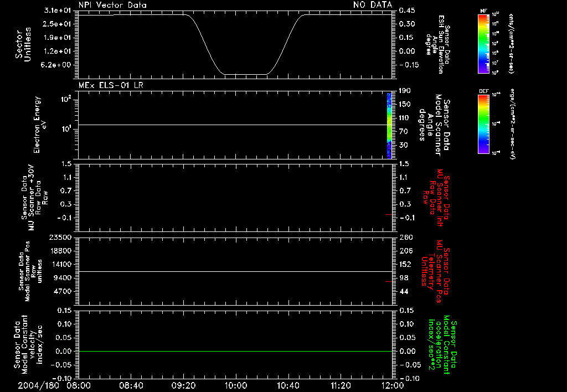This screenshot has width=567, height=392.
Task: Click the "Model Scanner Angle degrees" axis label
Action: click(434, 125)
